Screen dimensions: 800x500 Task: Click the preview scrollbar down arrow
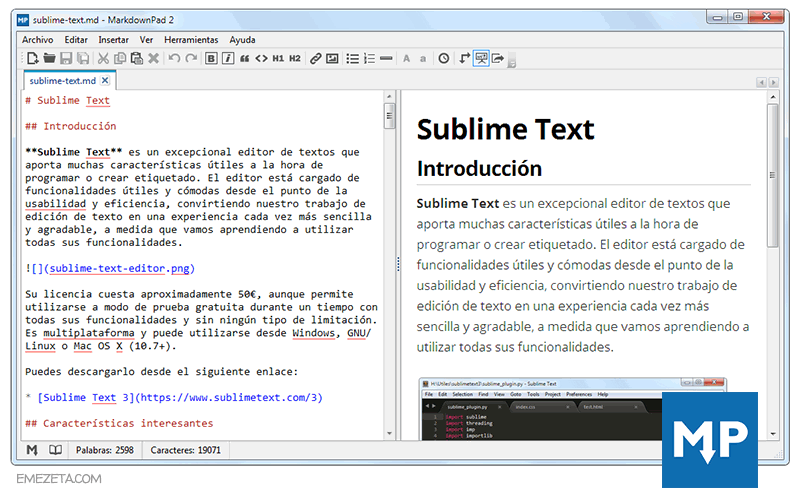click(773, 434)
